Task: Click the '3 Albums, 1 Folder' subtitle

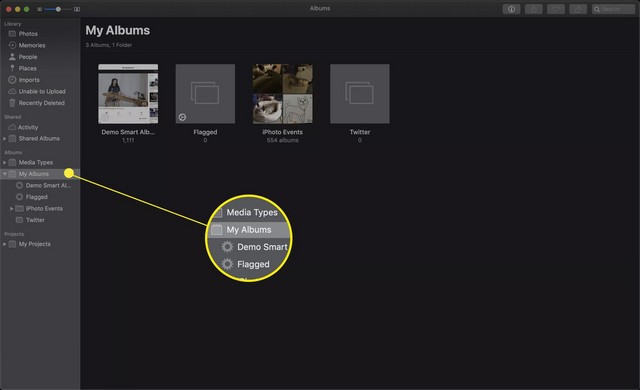Action: 109,45
